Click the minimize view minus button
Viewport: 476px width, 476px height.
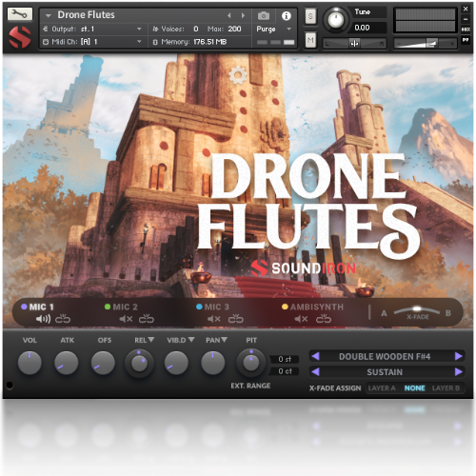pyautogui.click(x=466, y=19)
